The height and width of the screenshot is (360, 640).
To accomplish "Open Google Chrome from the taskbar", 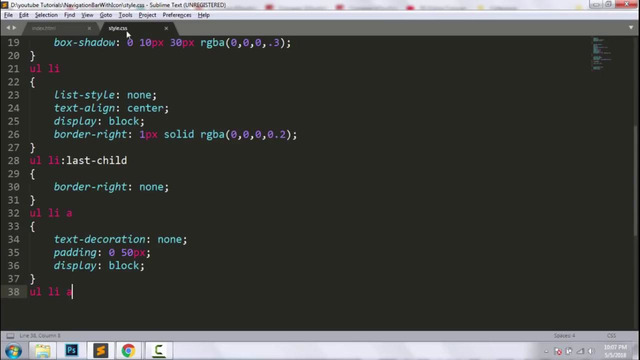I will (128, 351).
